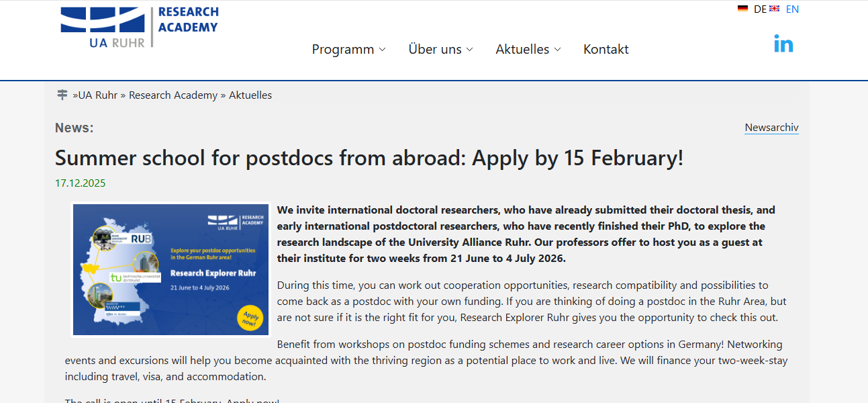Click the Summer school for postdocs headline
Viewport: 868px width, 403px height.
pyautogui.click(x=369, y=159)
